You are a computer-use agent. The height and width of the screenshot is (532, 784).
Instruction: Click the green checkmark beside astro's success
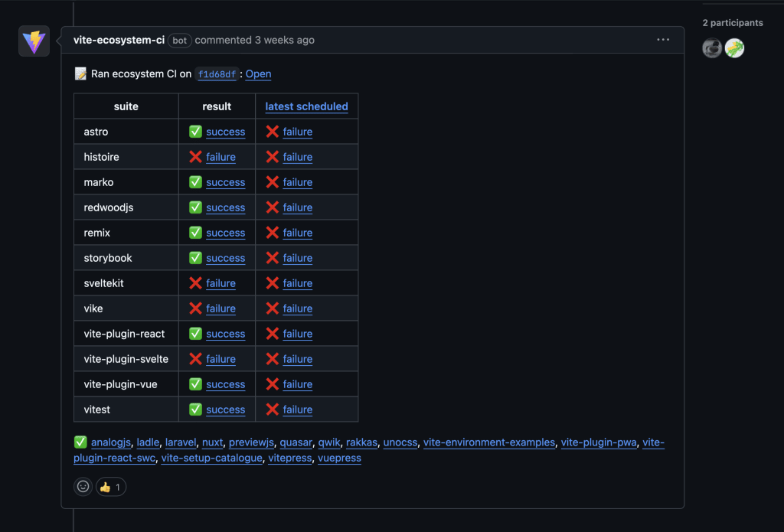coord(195,131)
